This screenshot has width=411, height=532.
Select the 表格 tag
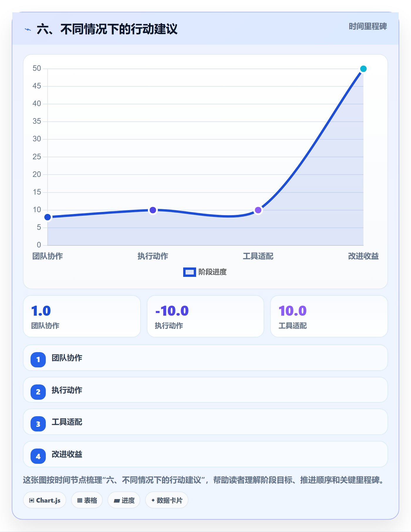[87, 500]
